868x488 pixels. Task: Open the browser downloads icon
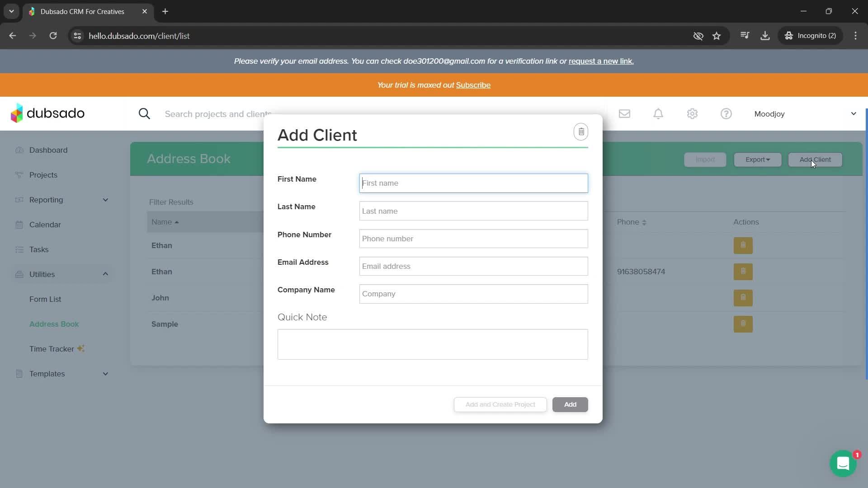(x=765, y=36)
